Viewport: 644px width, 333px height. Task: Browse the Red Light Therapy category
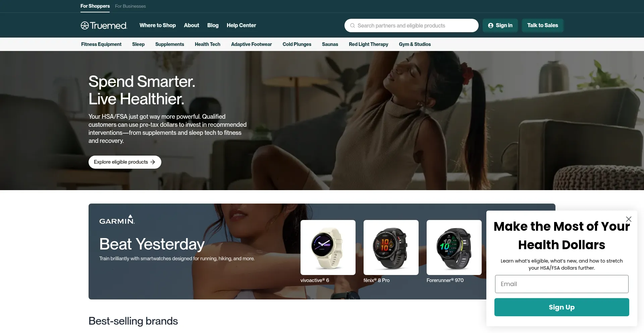pyautogui.click(x=368, y=44)
